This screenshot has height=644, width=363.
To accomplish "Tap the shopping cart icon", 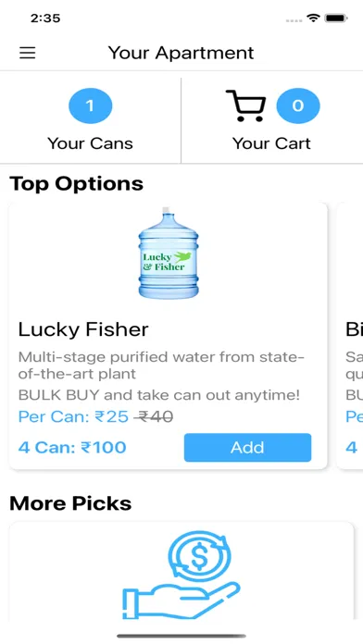I will 245,106.
